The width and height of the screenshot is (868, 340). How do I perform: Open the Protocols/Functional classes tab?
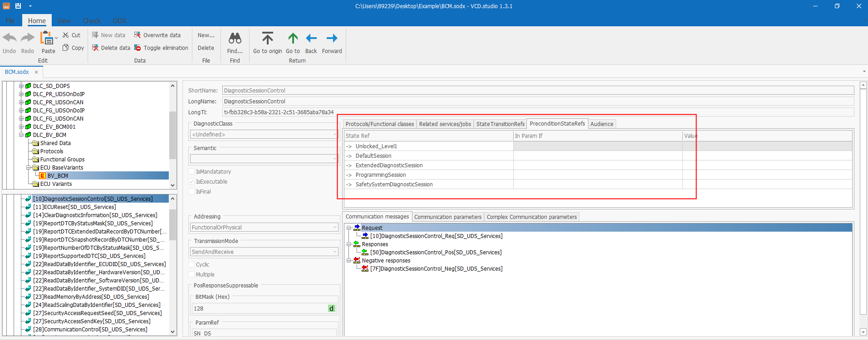[x=380, y=124]
